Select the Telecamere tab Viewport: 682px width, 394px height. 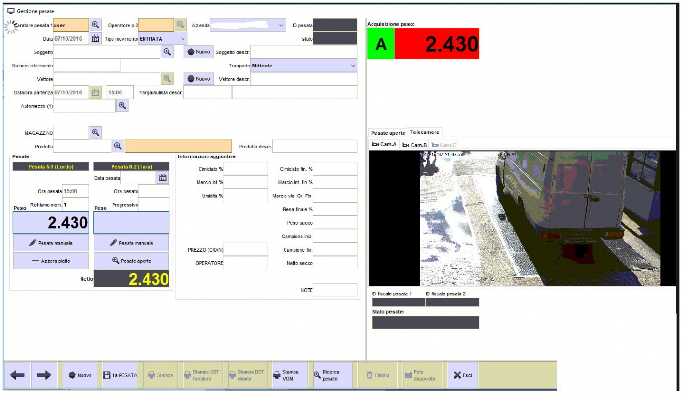click(425, 132)
